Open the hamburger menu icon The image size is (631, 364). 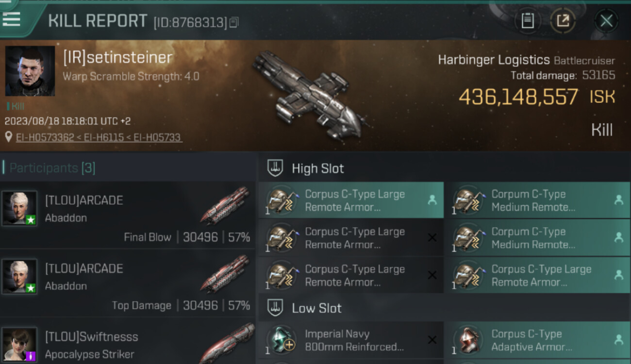pos(12,19)
